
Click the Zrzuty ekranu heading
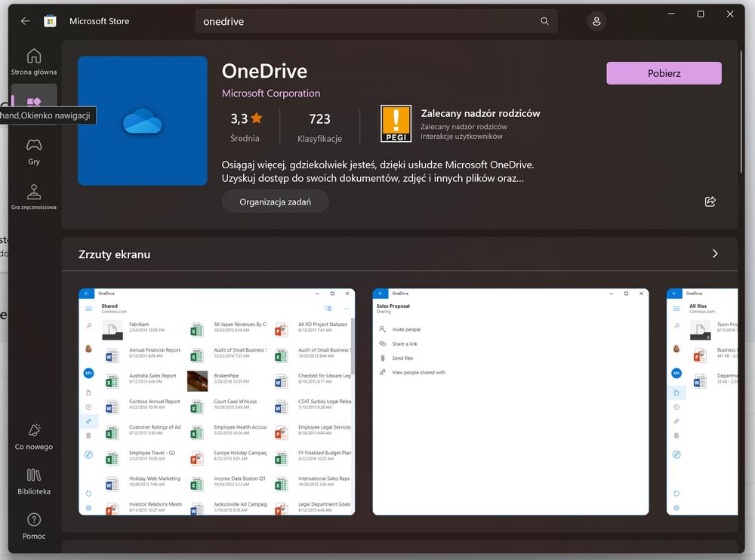(x=115, y=254)
